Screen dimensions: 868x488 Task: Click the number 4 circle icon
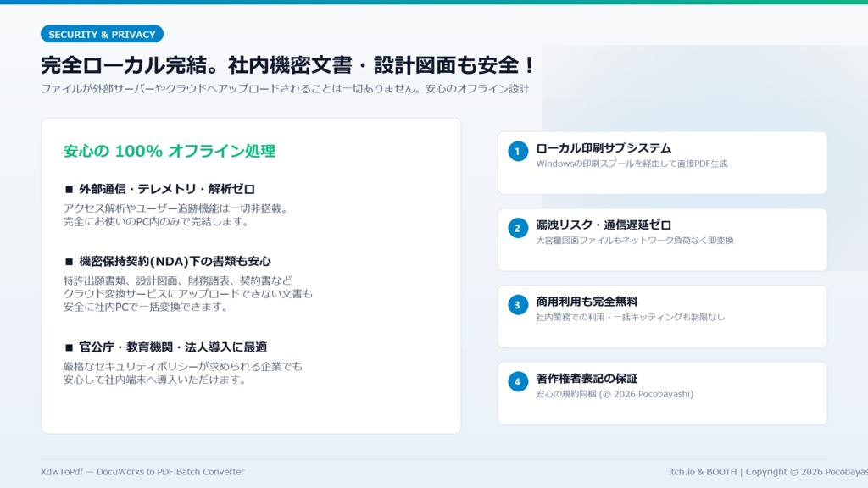click(x=518, y=382)
